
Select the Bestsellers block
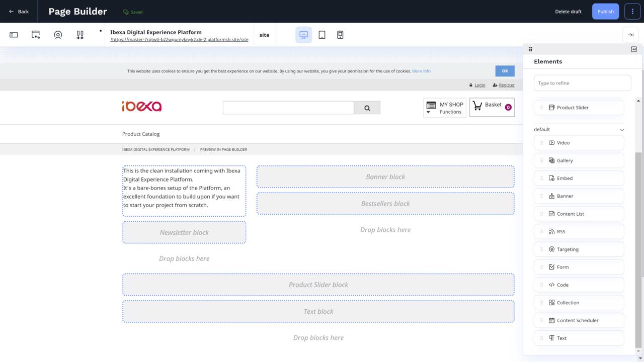coord(385,204)
